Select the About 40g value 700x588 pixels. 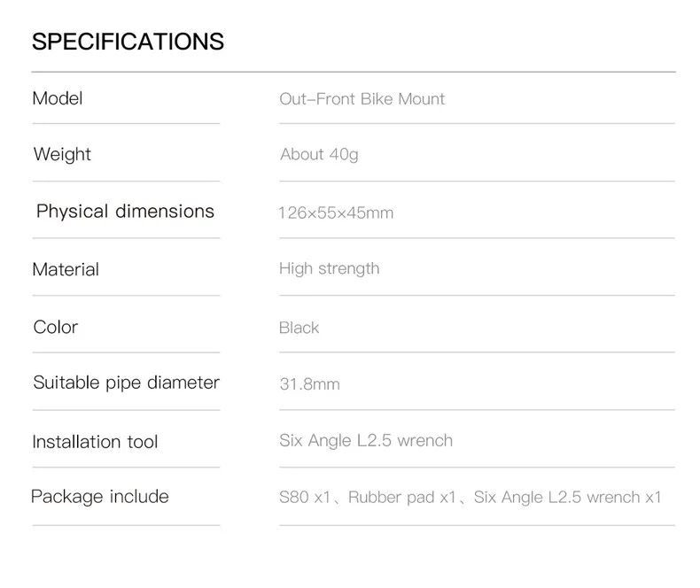coord(319,155)
